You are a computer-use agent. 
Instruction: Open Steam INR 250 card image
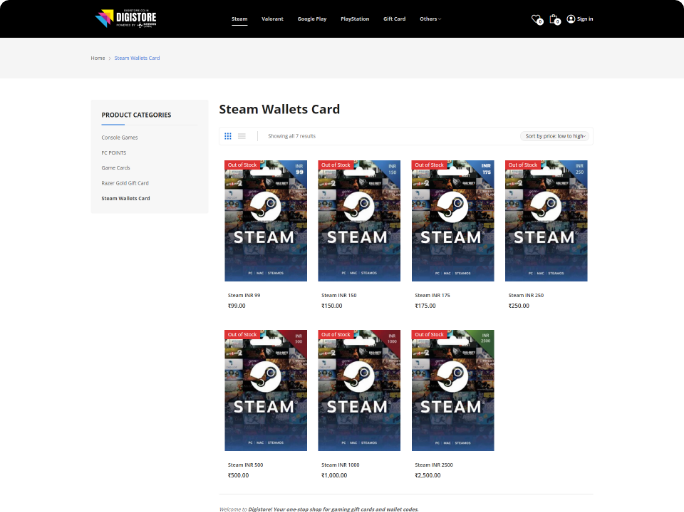546,221
